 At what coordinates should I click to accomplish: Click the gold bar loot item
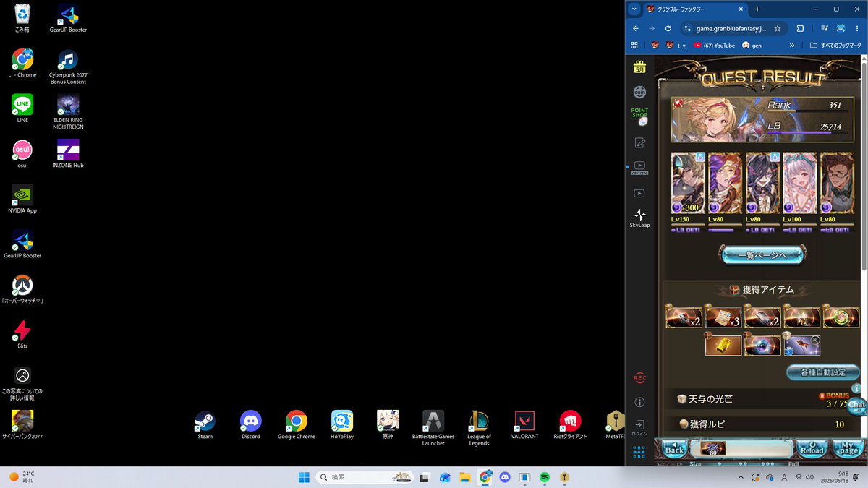point(723,345)
